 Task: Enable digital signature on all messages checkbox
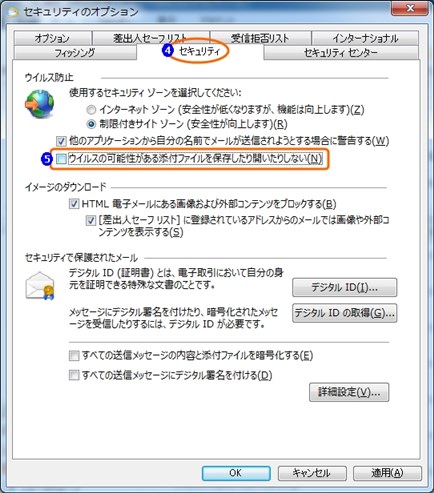click(x=74, y=375)
